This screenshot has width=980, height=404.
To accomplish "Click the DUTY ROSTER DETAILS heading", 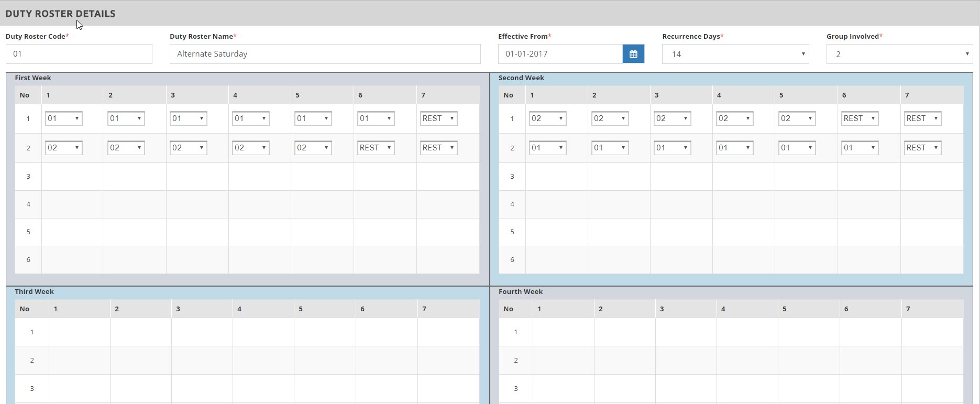I will (60, 14).
